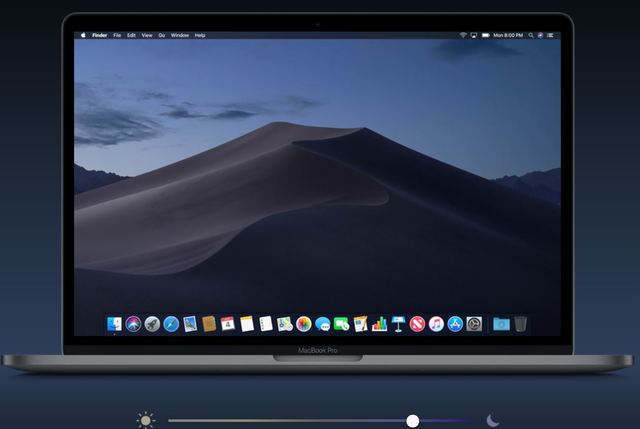This screenshot has height=429, width=640.
Task: Open the green FaceTime icon in dock
Action: [342, 324]
